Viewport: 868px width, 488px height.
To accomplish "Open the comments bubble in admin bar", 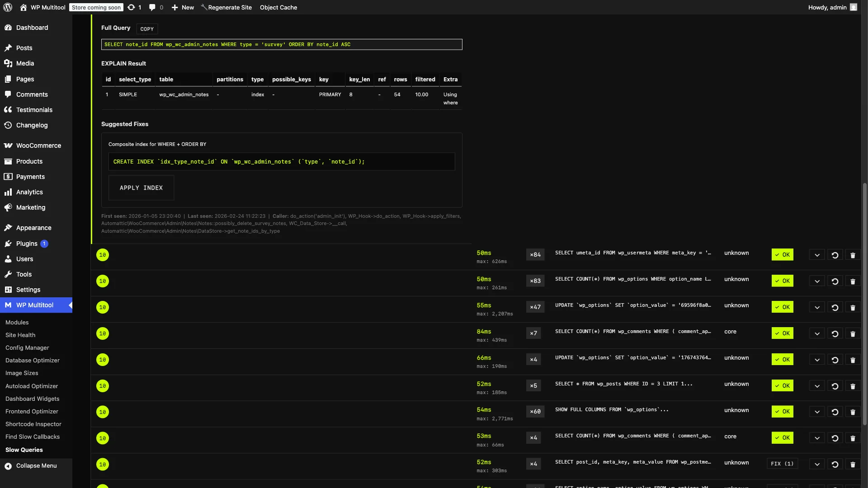I will tap(152, 7).
